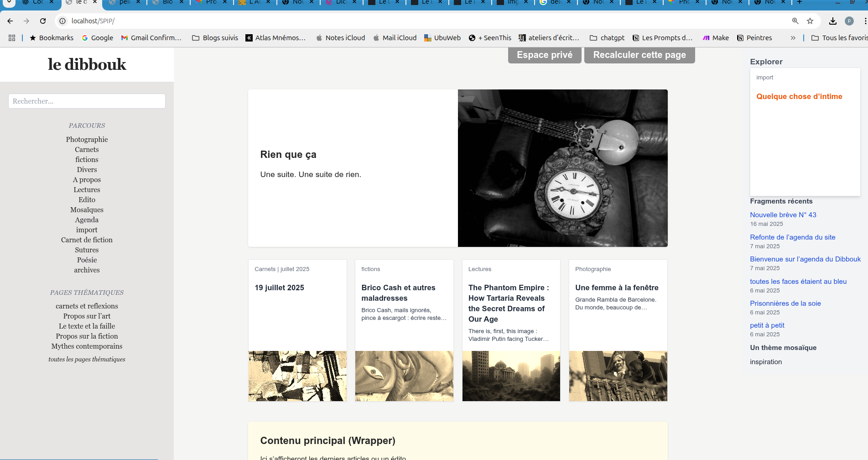This screenshot has width=868, height=460.
Task: Click the browser back arrow
Action: [10, 21]
